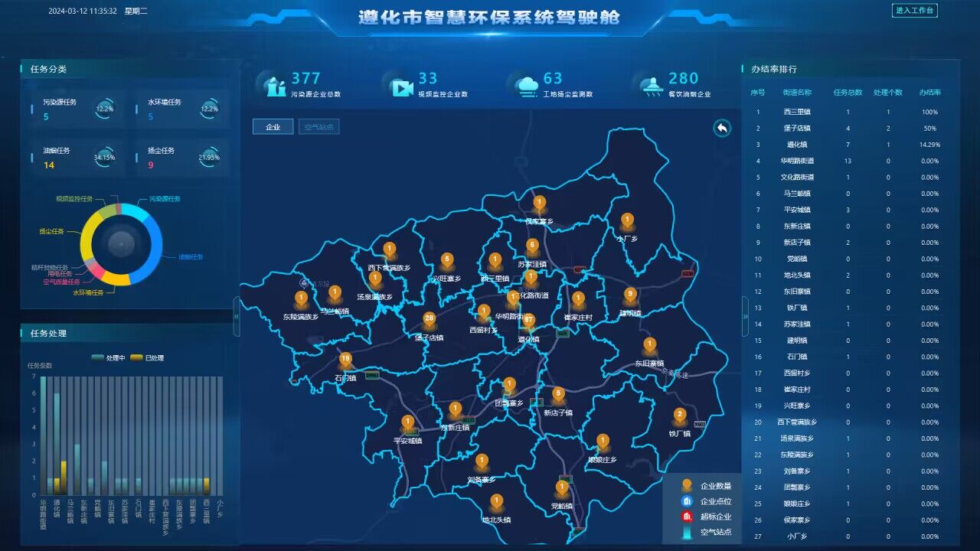
Task: Click the 餐饮油烟企业 range hood icon
Action: tap(652, 86)
